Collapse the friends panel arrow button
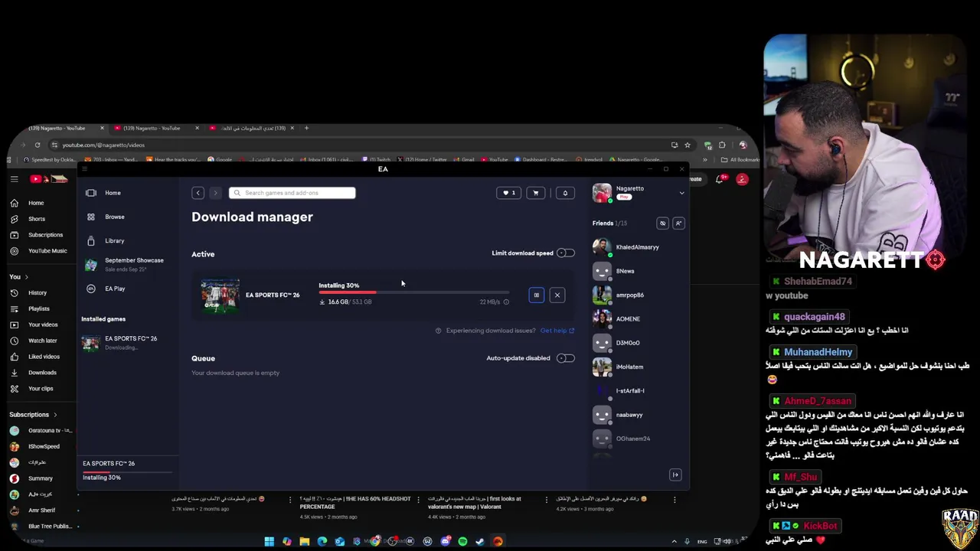This screenshot has height=551, width=980. click(675, 475)
